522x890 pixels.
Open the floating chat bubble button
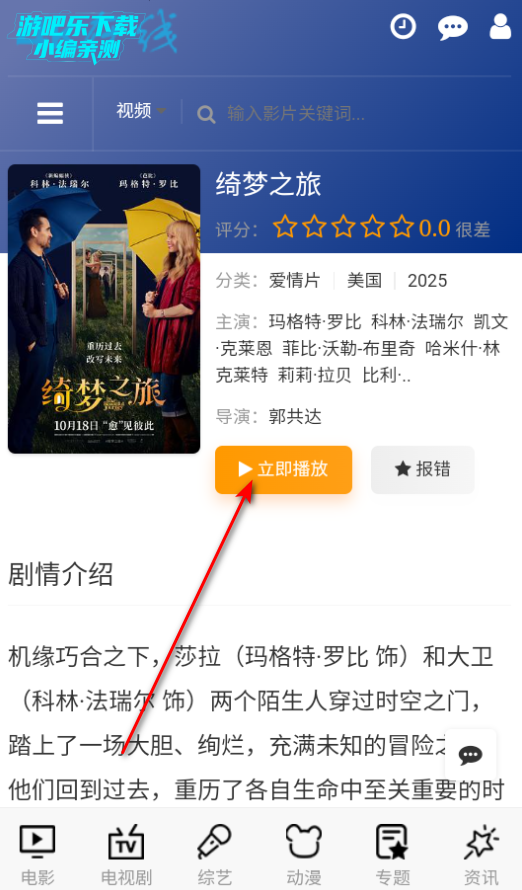(470, 755)
